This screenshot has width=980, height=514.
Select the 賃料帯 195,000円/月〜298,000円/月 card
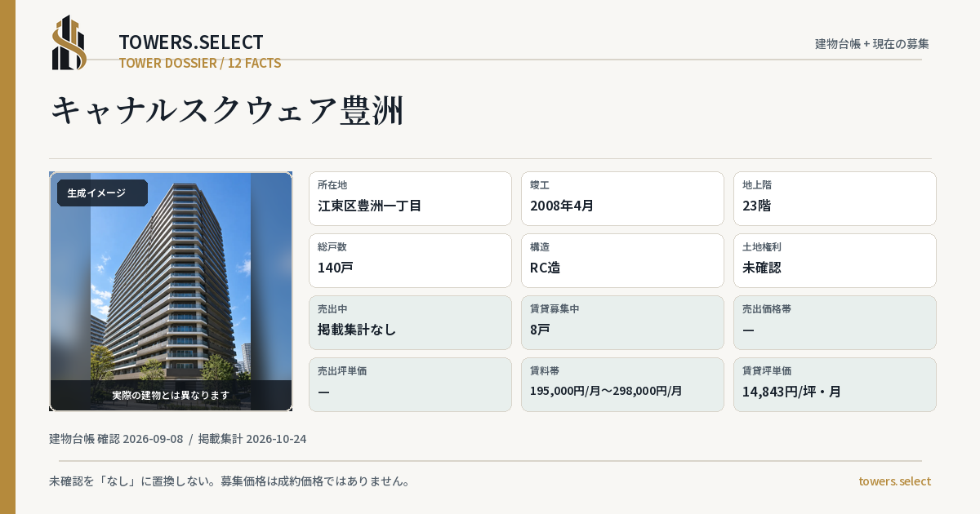point(622,384)
